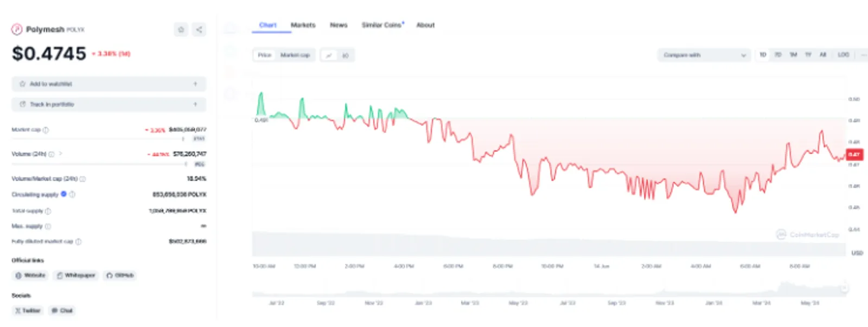
Task: Click the X logo on Twitter link
Action: [18, 311]
